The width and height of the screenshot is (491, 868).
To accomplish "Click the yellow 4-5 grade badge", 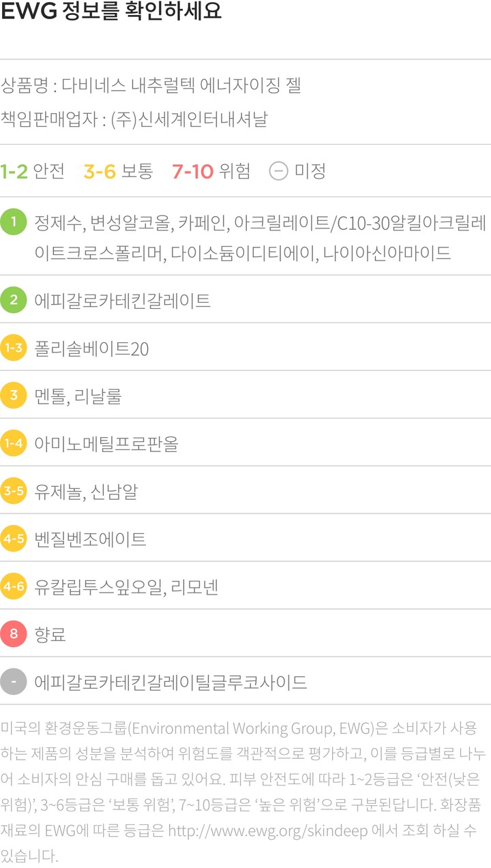I will (x=13, y=539).
